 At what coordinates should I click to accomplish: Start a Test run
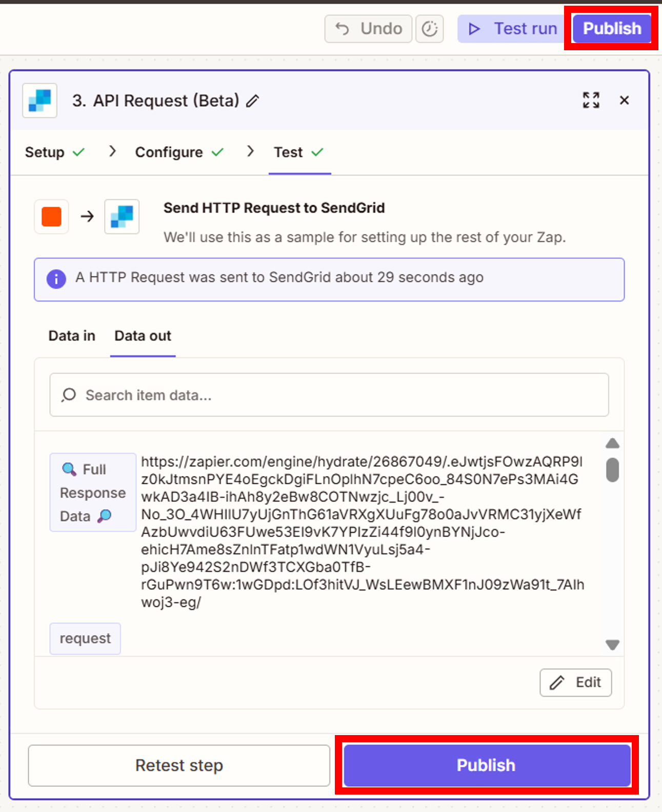512,29
